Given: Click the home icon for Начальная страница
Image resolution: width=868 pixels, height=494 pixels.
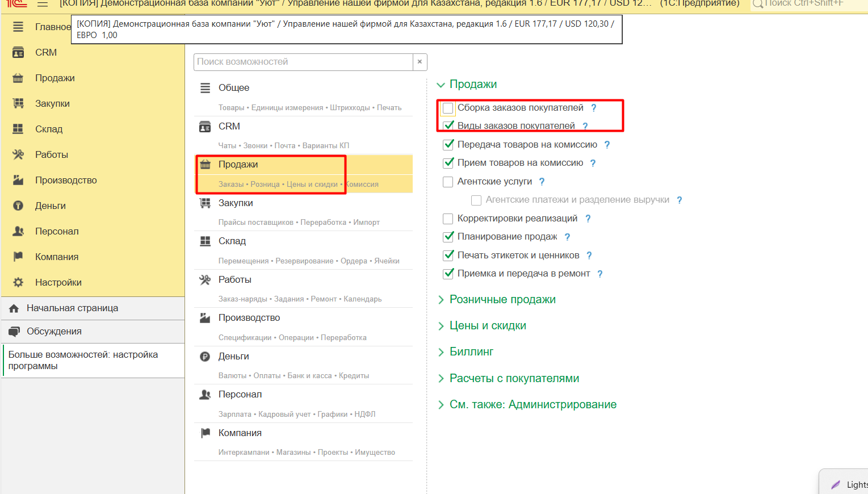Looking at the screenshot, I should [x=14, y=308].
